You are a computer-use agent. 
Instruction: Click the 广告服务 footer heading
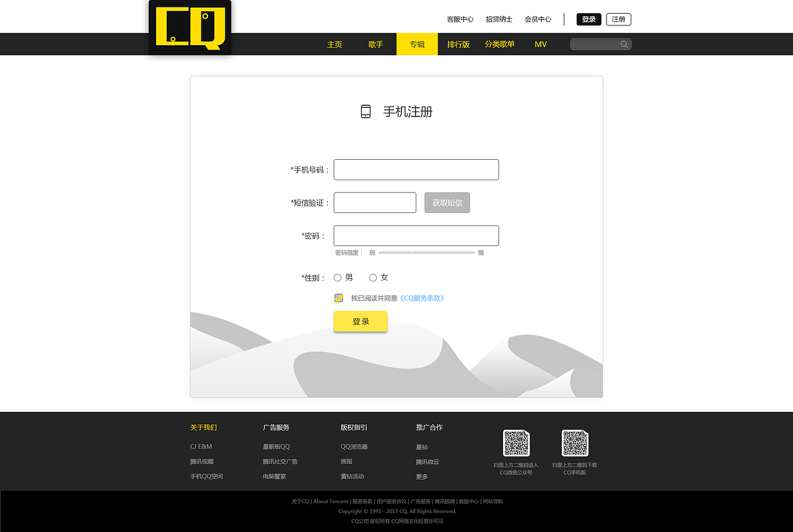tap(276, 427)
